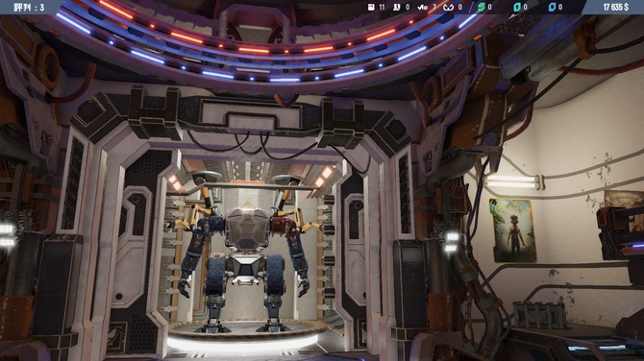Screen dimensions: 644x361
Task: Select the white mask icon in the HUD
Action: (x=448, y=7)
